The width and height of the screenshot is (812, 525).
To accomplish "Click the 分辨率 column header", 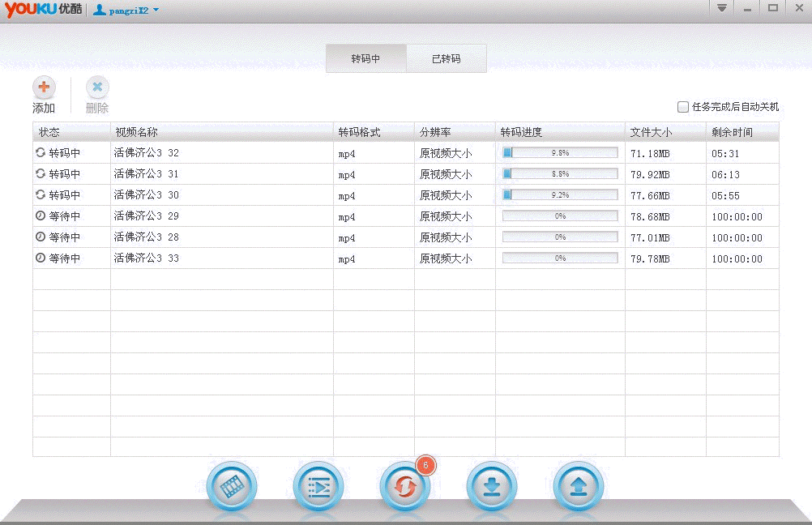I will (455, 132).
